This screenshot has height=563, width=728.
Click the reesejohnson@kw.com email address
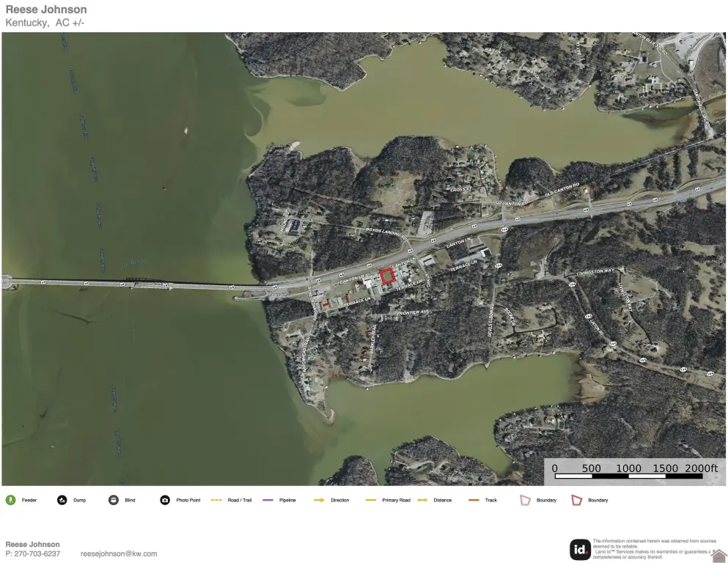click(x=119, y=554)
